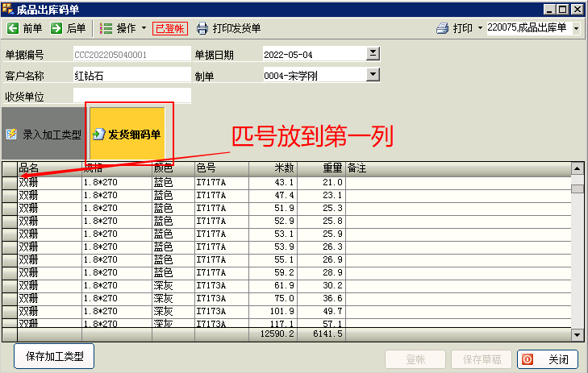Click the 重量 cell 36.6
Viewport: 588px width, 373px height.
pyautogui.click(x=321, y=298)
